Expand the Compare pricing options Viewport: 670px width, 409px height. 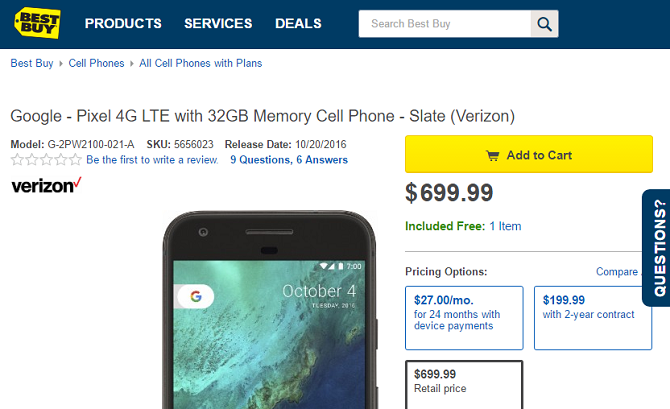pyautogui.click(x=618, y=272)
